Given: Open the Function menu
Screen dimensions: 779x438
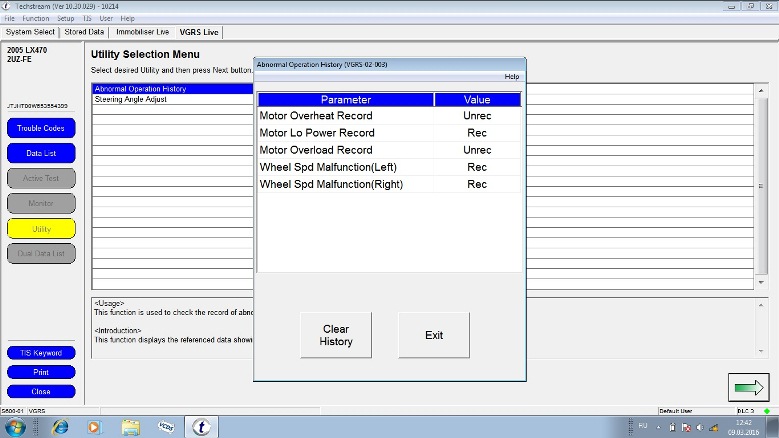Looking at the screenshot, I should pyautogui.click(x=35, y=18).
